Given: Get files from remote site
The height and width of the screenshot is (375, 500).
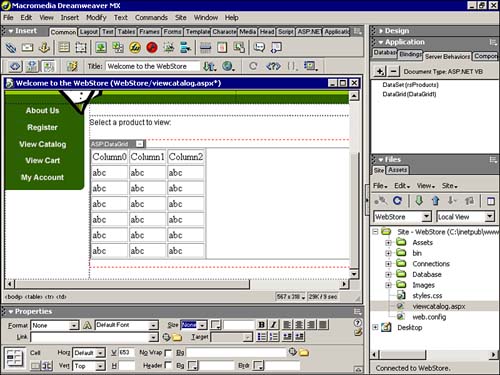Looking at the screenshot, I should (419, 201).
